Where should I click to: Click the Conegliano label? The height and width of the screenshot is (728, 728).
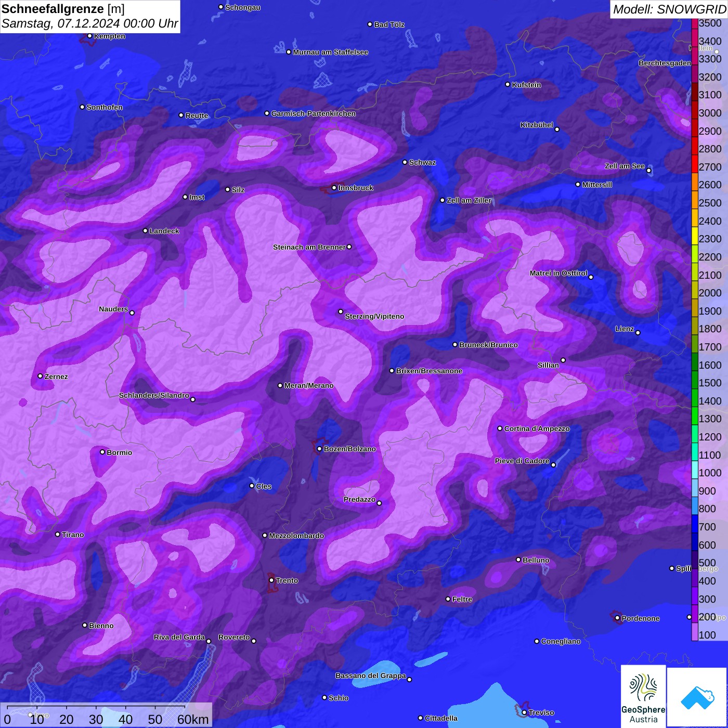(x=561, y=641)
